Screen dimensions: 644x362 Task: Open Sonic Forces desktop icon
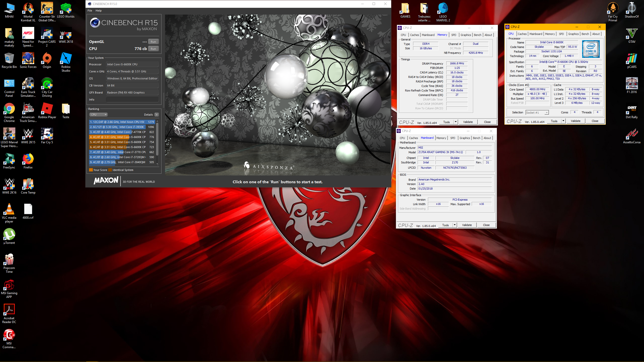(28, 60)
